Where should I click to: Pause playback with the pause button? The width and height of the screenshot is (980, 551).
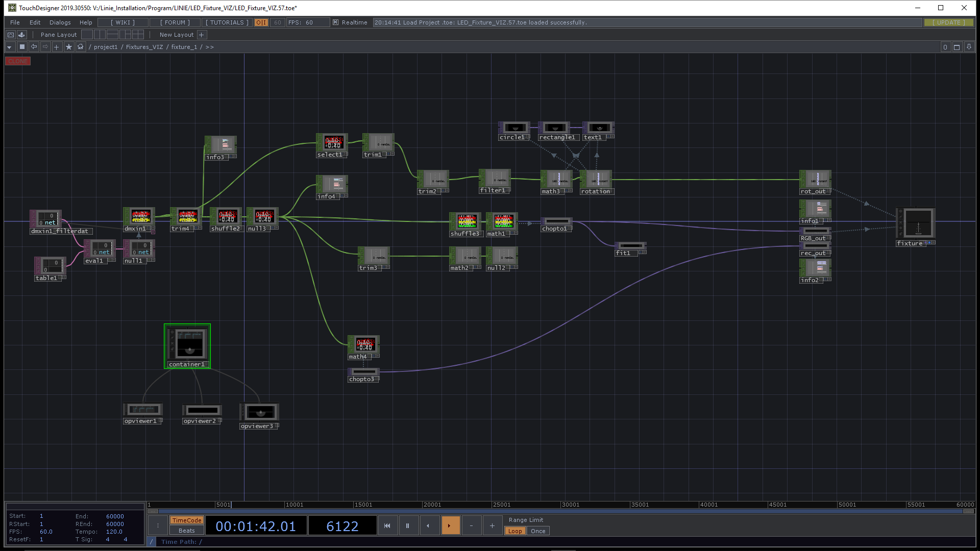pos(407,525)
